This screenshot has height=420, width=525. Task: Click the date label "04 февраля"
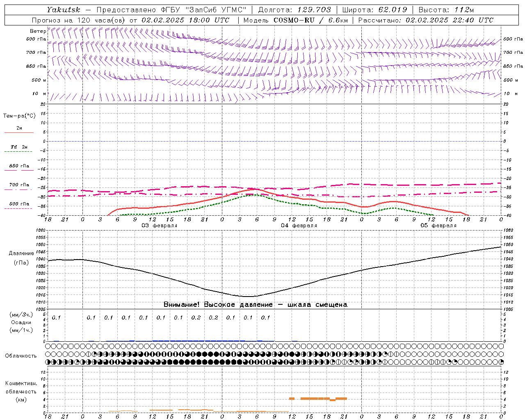pyautogui.click(x=299, y=226)
